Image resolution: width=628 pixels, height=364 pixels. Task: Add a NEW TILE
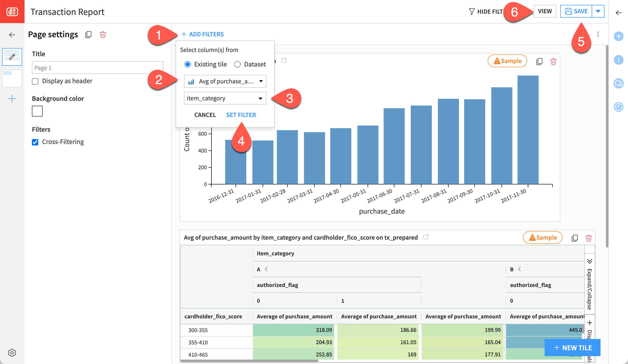coord(572,348)
